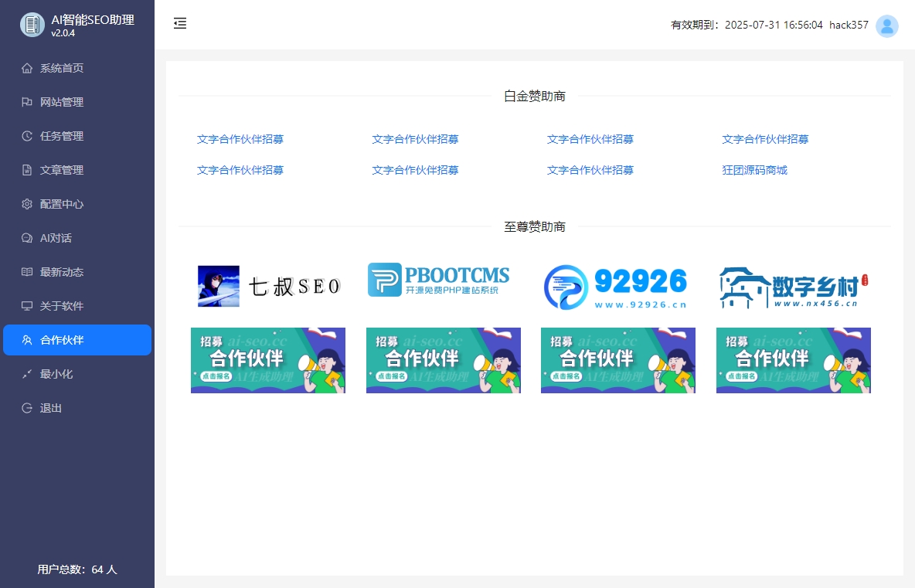Click the gear icon beside 配置中心
915x588 pixels.
pos(27,204)
